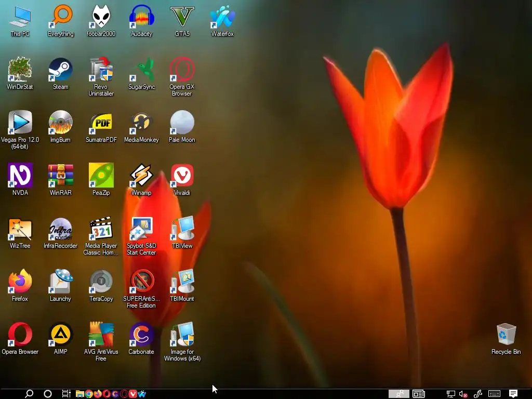Select the NVDA desktop shortcut
The image size is (532, 399).
(20, 180)
